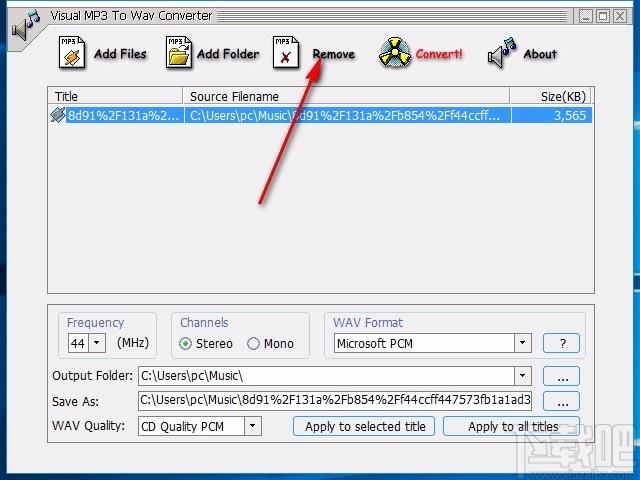Close the converter window
The image size is (640, 480).
click(620, 16)
